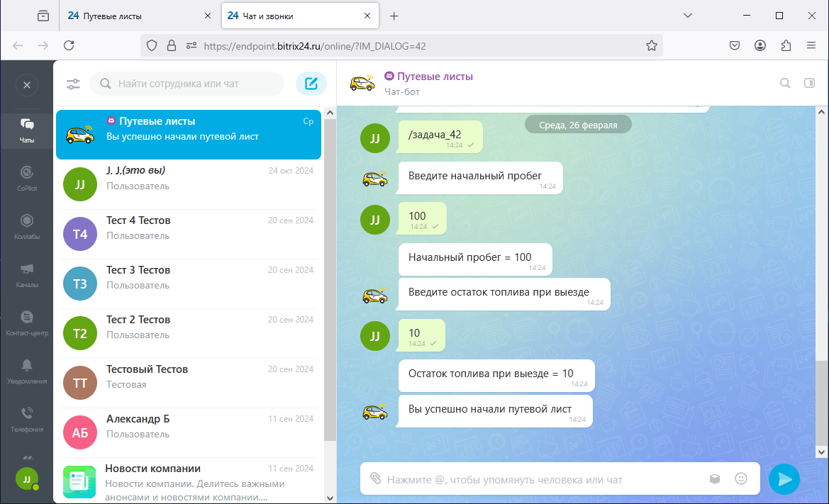Click message "Вы успешно начали путевой лист" in chat
The width and height of the screenshot is (829, 504).
pos(495,411)
